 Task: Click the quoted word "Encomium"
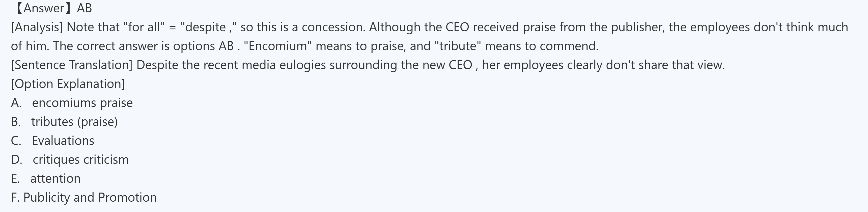(278, 46)
